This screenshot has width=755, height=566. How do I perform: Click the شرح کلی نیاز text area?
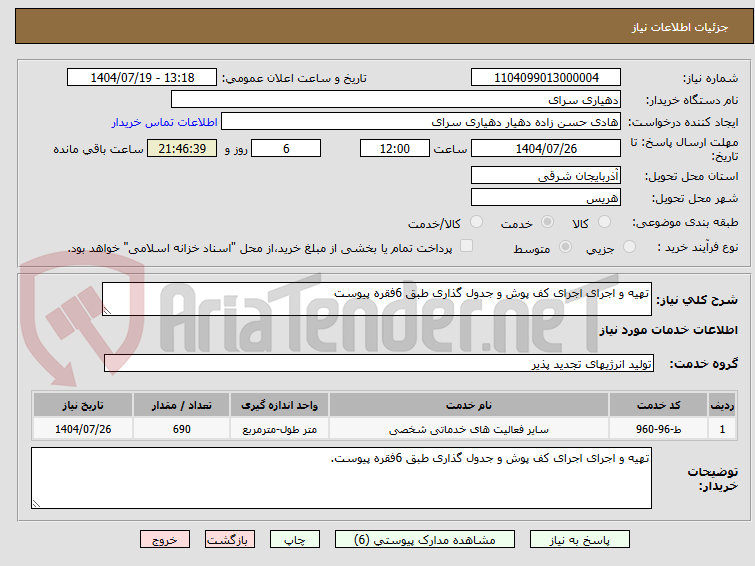pos(377,299)
